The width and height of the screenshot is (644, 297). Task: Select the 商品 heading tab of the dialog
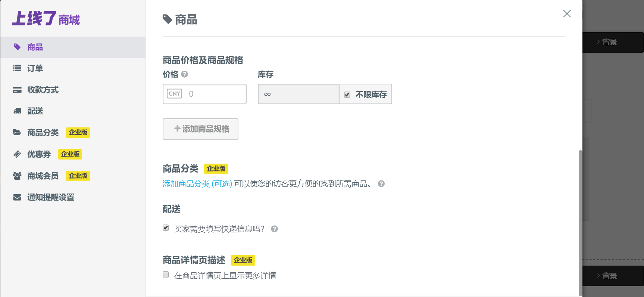pyautogui.click(x=180, y=19)
